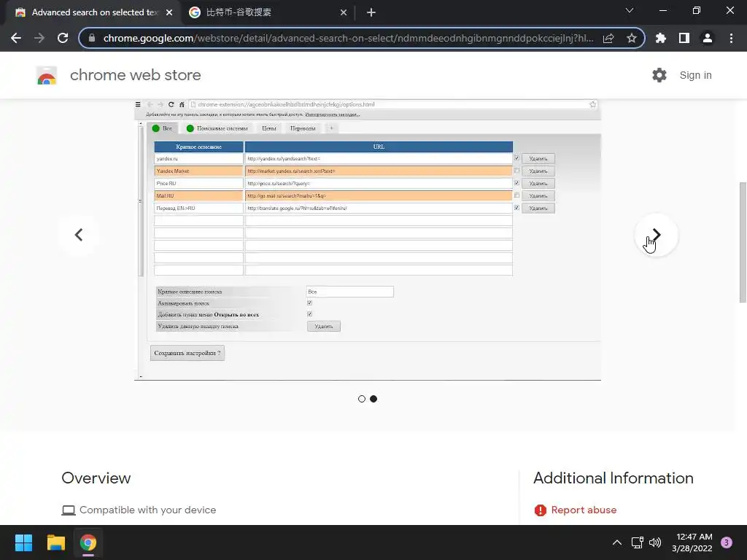Go back to the previous page

tap(16, 38)
